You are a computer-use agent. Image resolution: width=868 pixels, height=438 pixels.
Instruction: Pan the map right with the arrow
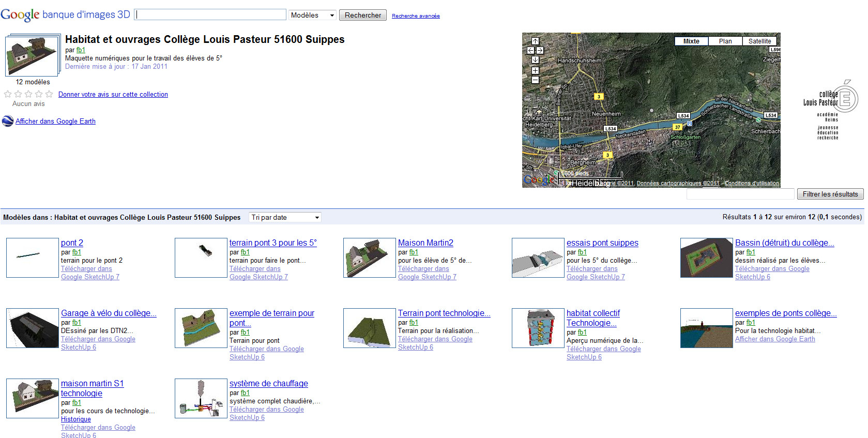[x=540, y=50]
